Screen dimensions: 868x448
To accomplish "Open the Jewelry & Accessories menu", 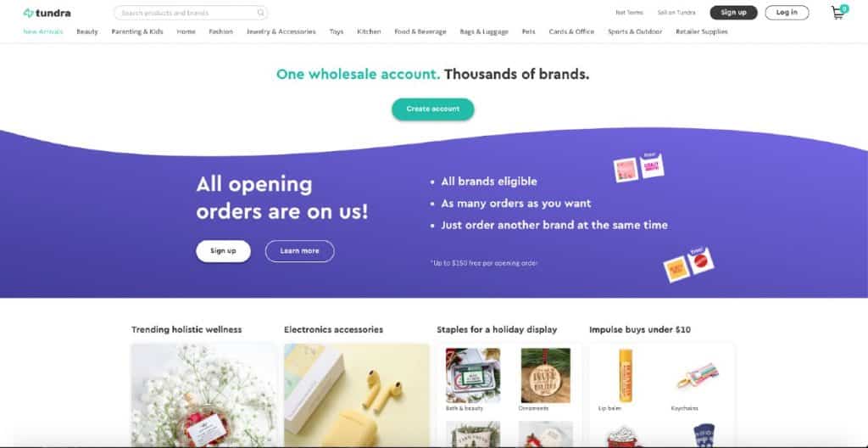I will pyautogui.click(x=281, y=31).
